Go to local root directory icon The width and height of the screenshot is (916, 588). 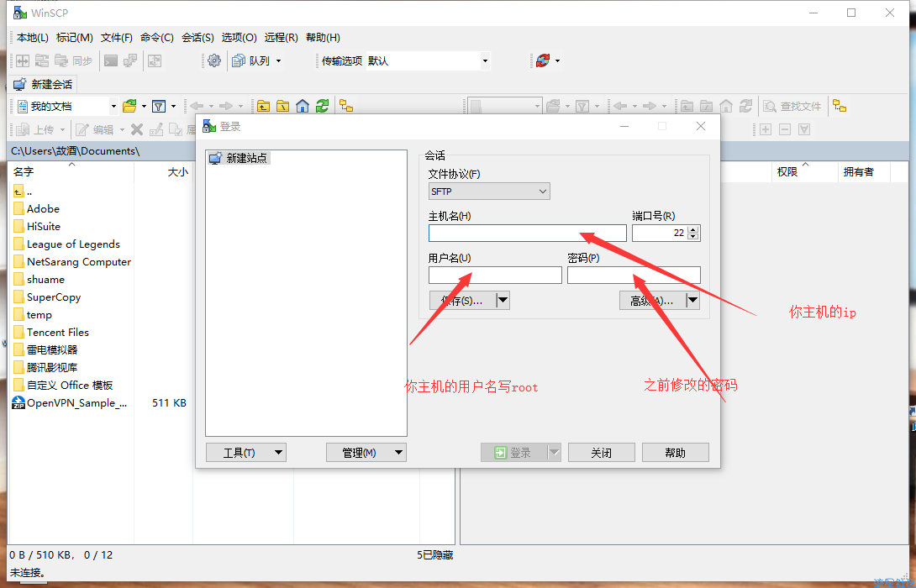click(x=282, y=107)
